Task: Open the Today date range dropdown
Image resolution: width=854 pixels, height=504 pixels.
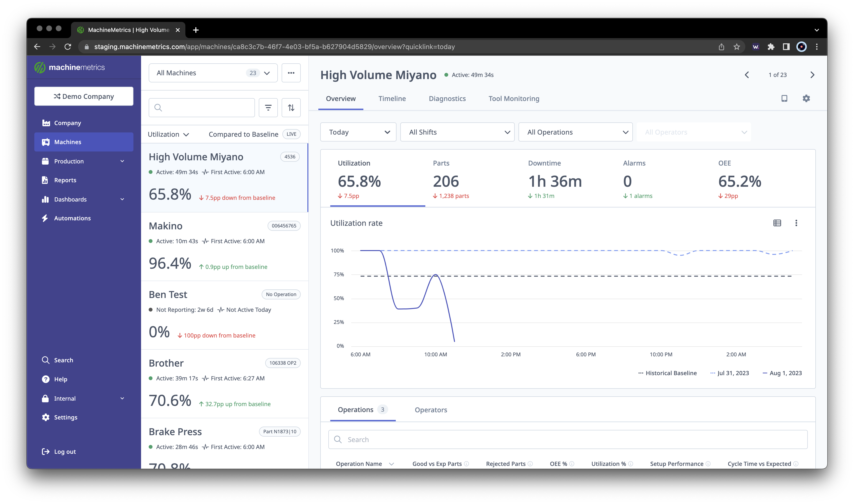Action: (358, 132)
